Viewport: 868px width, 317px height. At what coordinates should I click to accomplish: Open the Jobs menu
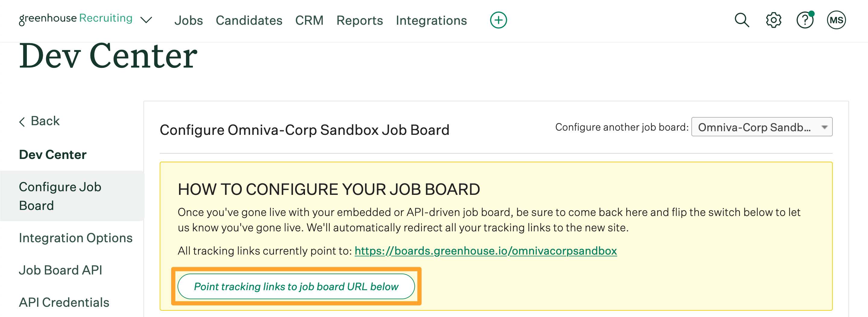[188, 21]
